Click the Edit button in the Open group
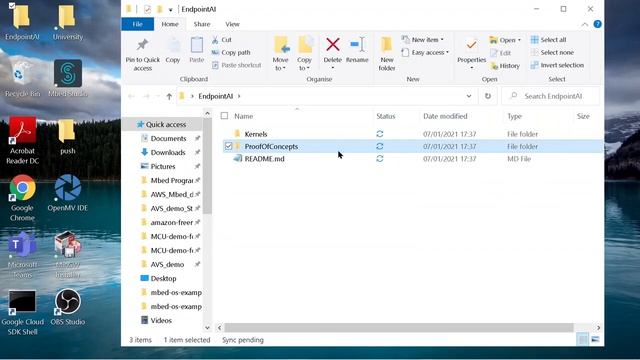640x360 pixels. coord(501,53)
